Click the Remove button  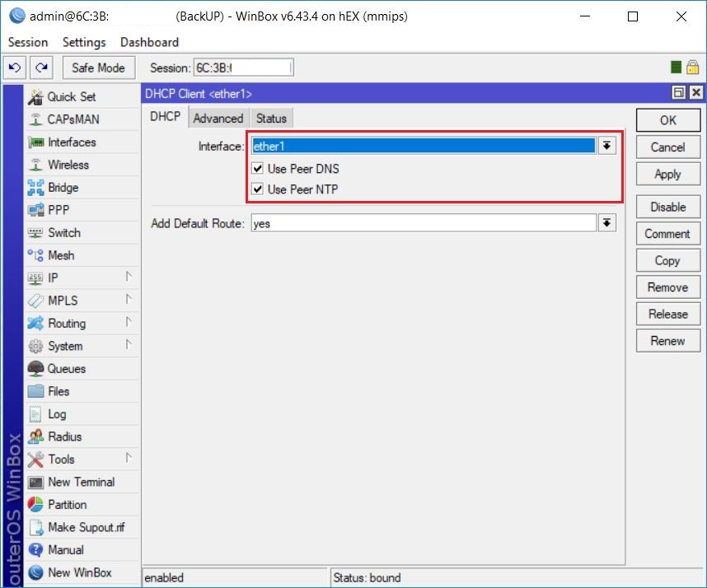coord(668,287)
